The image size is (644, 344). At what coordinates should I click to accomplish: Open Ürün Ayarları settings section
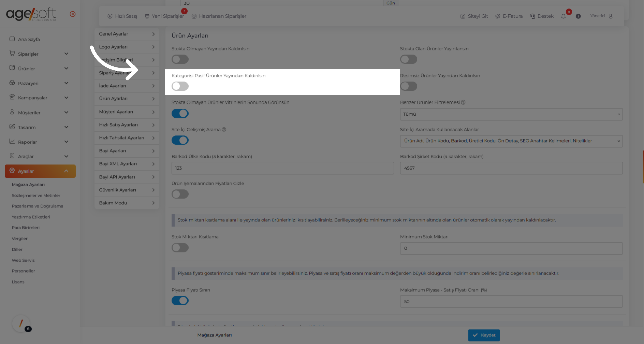(127, 99)
